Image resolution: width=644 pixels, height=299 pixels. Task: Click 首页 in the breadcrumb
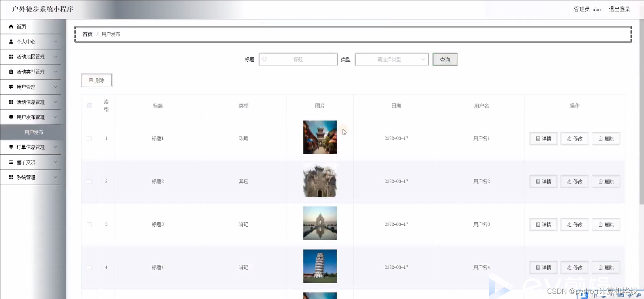click(x=88, y=34)
